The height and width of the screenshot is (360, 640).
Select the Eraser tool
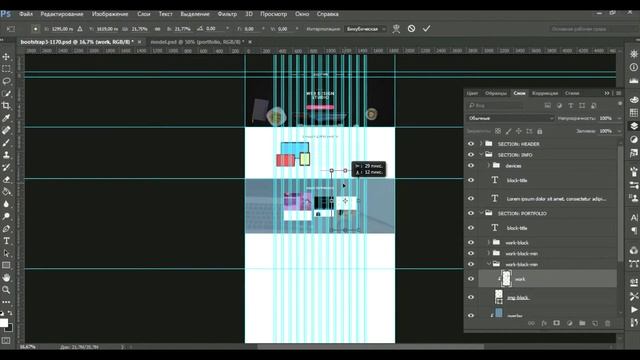(x=6, y=179)
